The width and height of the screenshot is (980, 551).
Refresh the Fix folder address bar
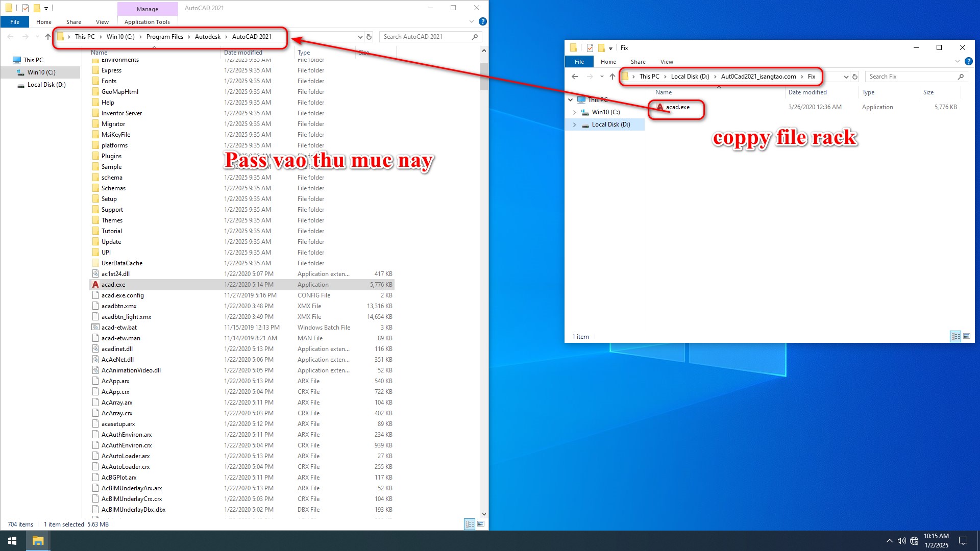click(x=855, y=77)
